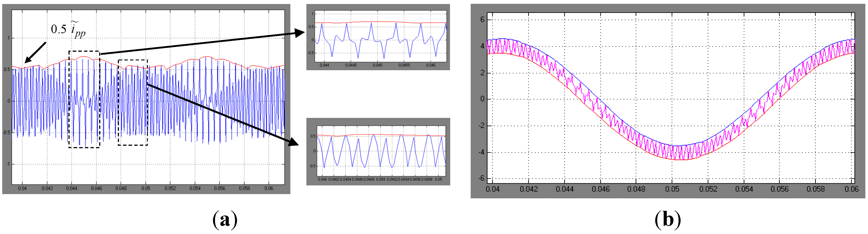Viewport: 868px width, 234px height.
Task: Click the 0 y-axis label in plot (b)
Action: (x=482, y=99)
